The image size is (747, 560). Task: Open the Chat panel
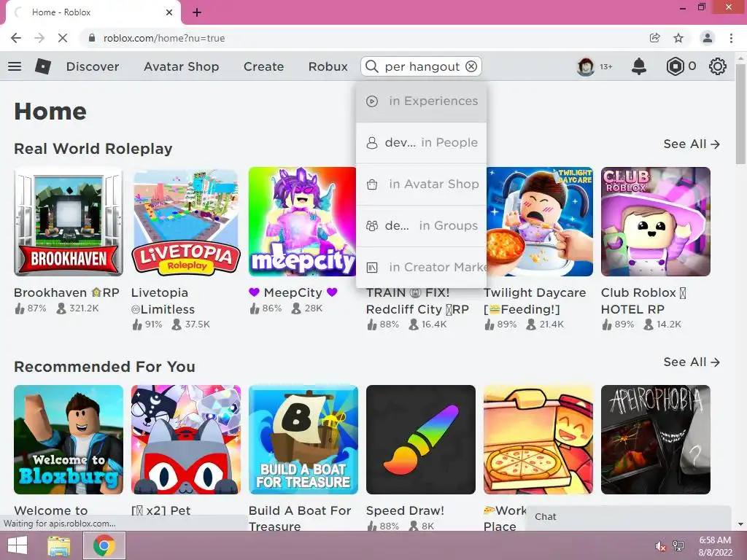pos(628,517)
